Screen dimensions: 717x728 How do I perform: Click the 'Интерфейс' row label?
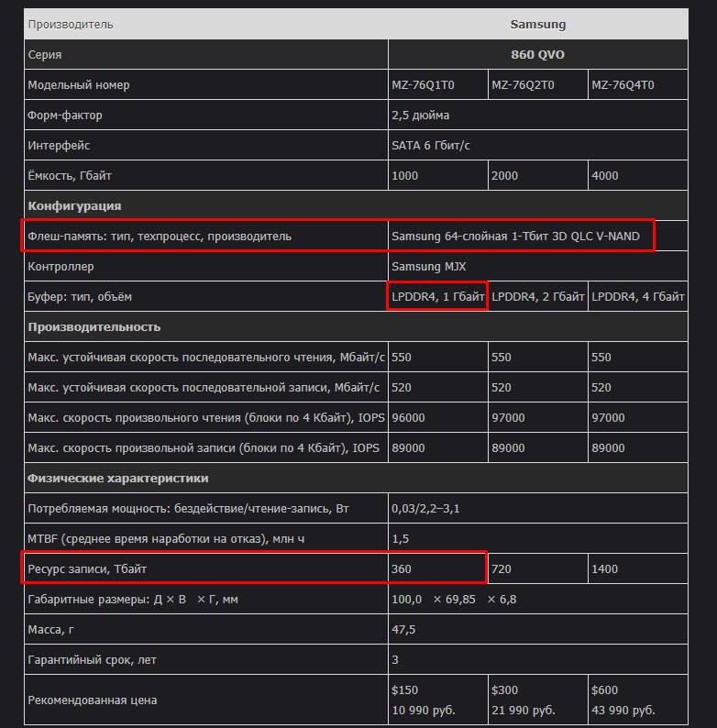(x=59, y=145)
